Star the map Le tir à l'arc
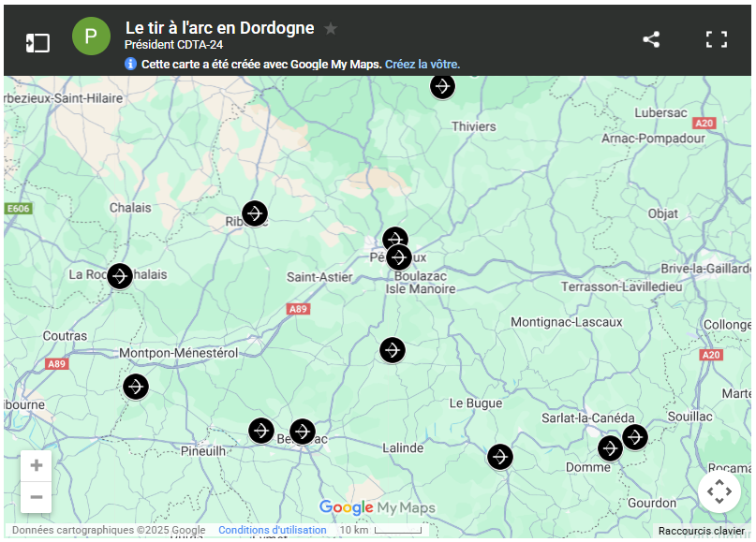This screenshot has height=542, width=756. click(x=331, y=29)
